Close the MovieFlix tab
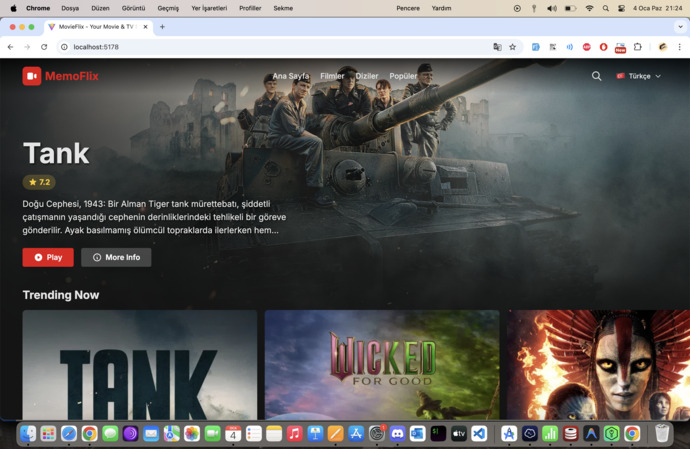Viewport: 690px width, 449px height. (x=146, y=27)
